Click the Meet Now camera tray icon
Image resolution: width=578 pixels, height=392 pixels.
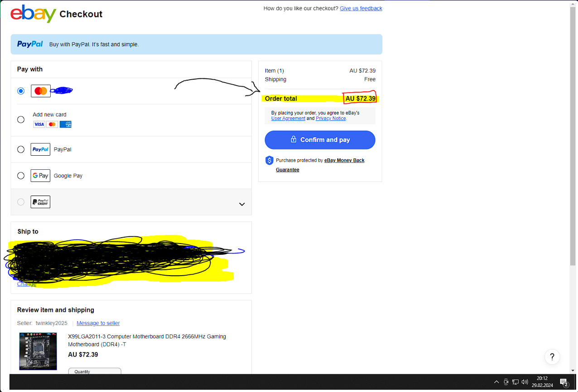[506, 382]
